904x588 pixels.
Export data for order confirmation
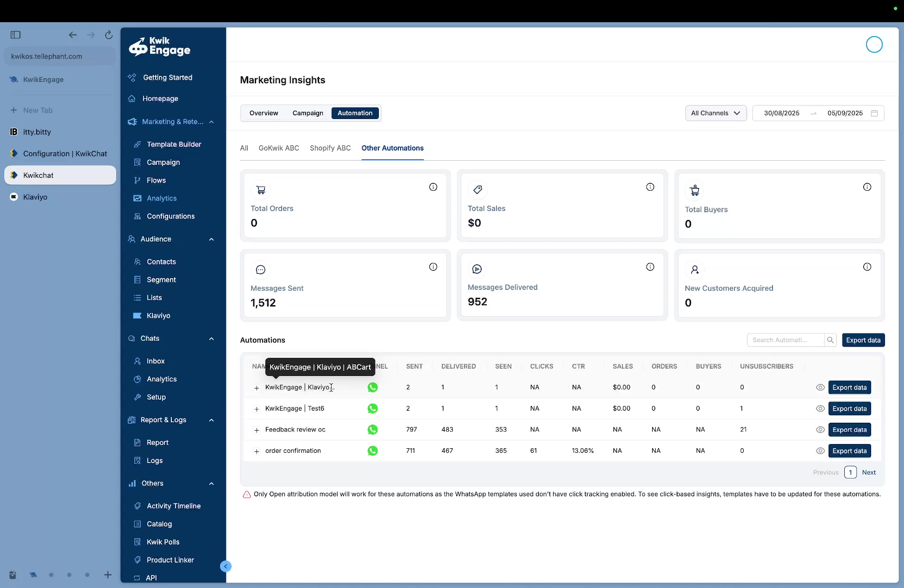[x=849, y=451]
